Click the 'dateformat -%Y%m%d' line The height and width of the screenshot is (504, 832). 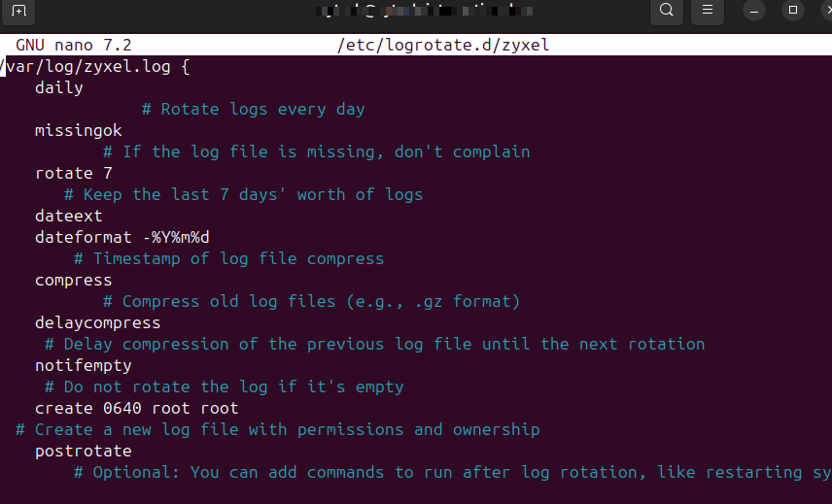[121, 238]
